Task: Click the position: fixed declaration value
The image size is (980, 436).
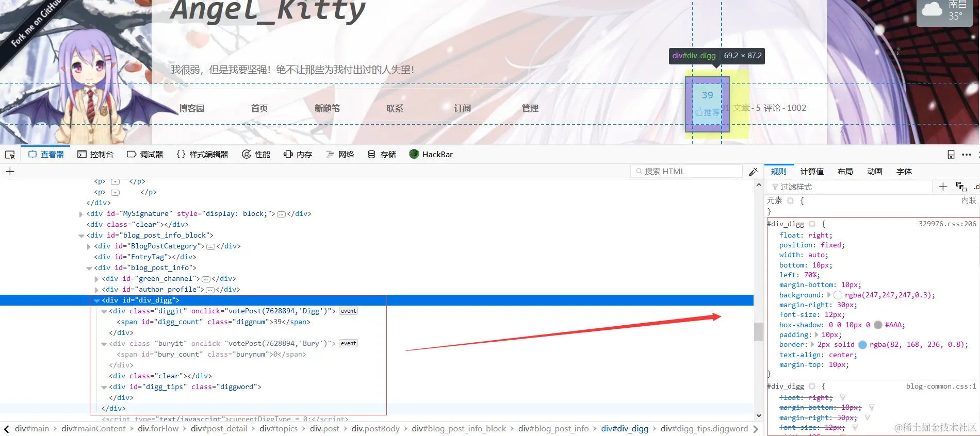Action: 830,245
